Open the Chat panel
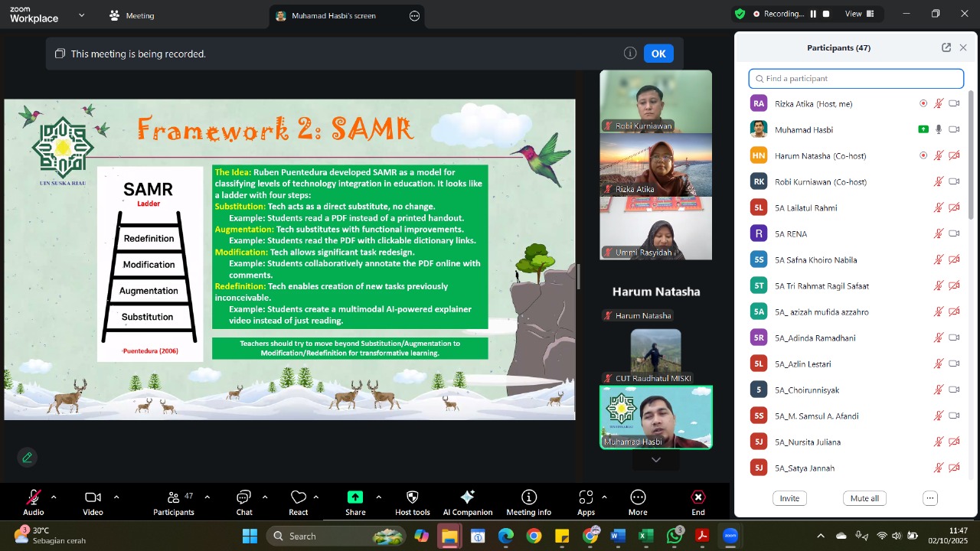 [x=244, y=503]
